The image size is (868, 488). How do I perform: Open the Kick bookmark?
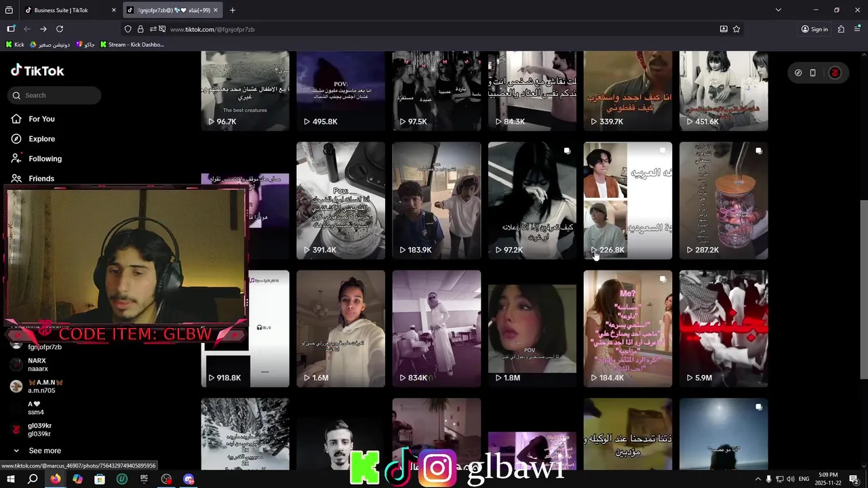(14, 45)
